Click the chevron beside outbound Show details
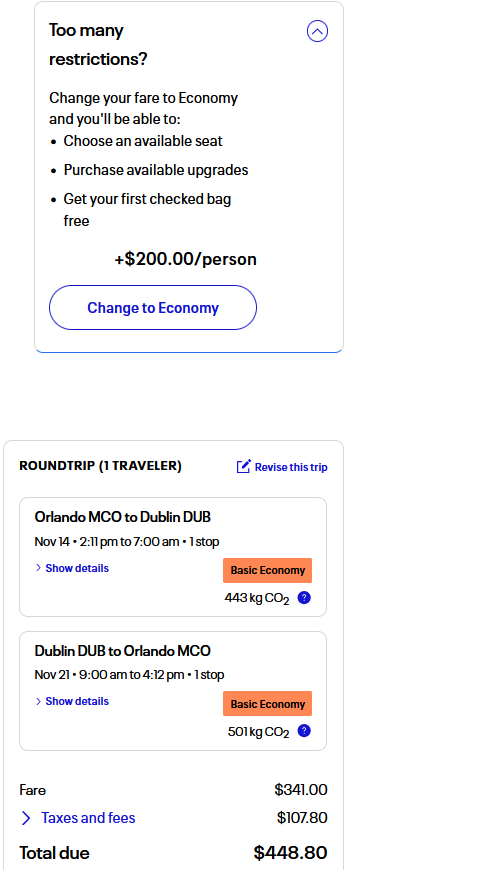 (x=38, y=568)
